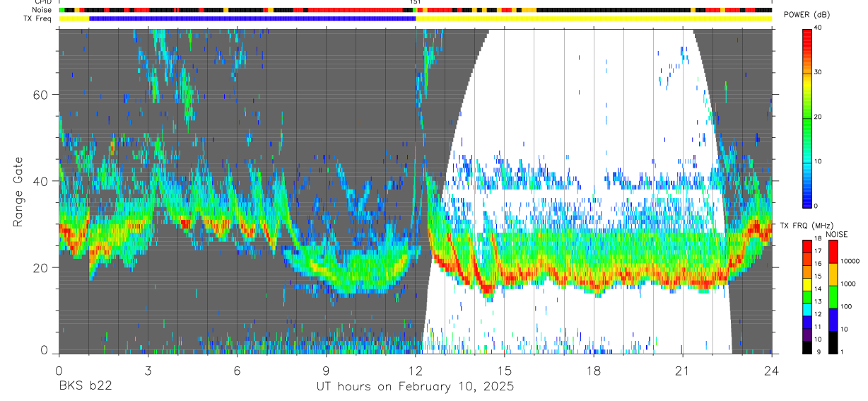
Task: Click the 6 tick label on UT hours axis
Action: (237, 371)
